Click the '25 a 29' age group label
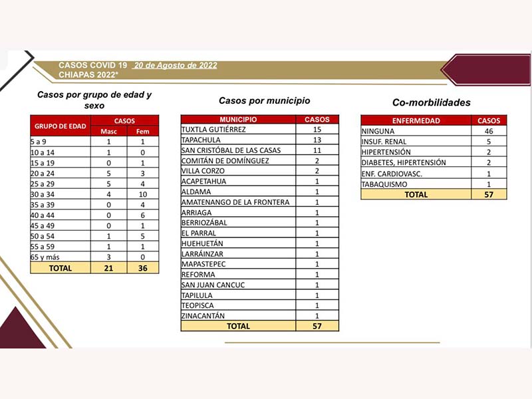The height and width of the screenshot is (399, 532). 43,184
